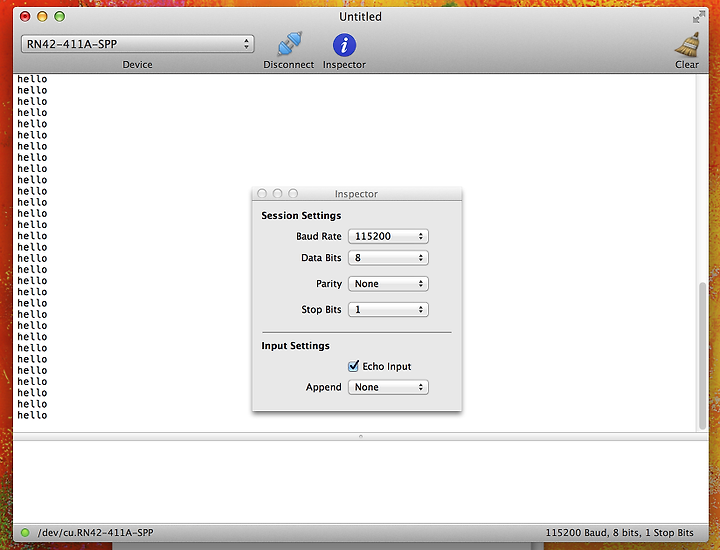Click the Input Settings heading
The height and width of the screenshot is (550, 720).
coord(295,345)
